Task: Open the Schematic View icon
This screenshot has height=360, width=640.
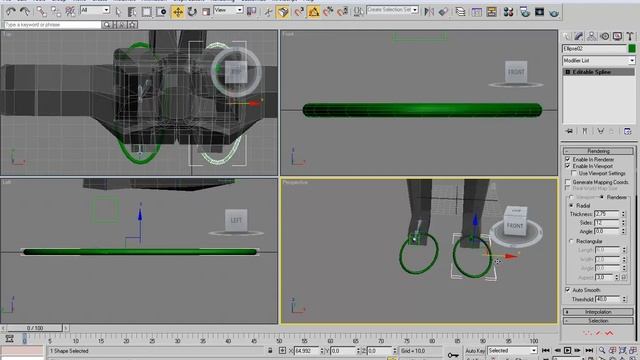Action: click(491, 11)
